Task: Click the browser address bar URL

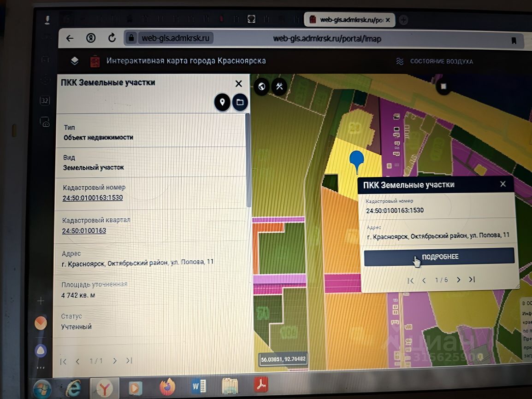Action: click(327, 39)
